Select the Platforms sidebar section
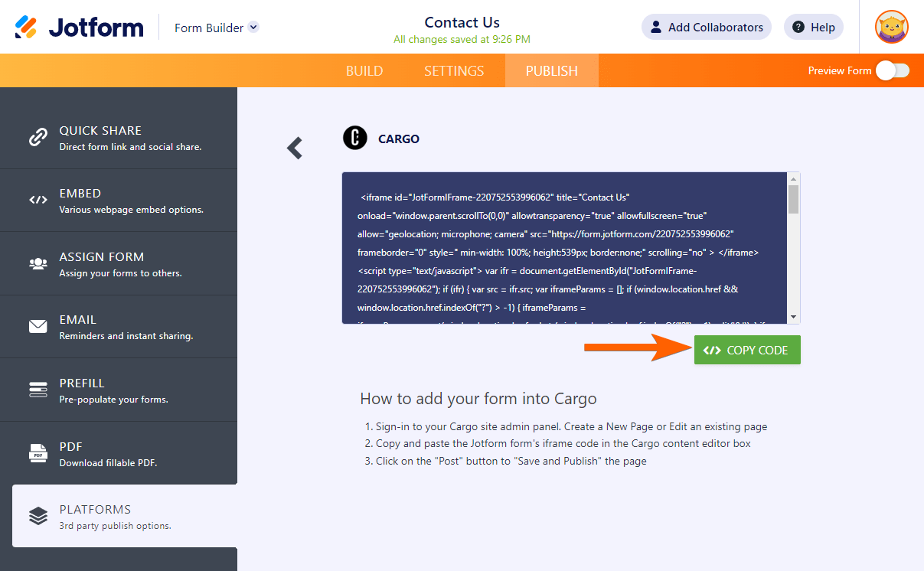The width and height of the screenshot is (924, 571). pyautogui.click(x=125, y=516)
